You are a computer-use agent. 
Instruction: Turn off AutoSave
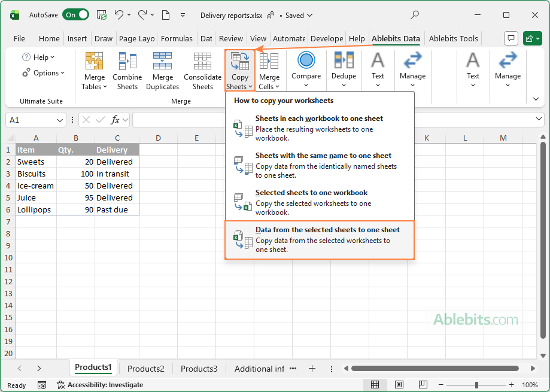coord(75,15)
